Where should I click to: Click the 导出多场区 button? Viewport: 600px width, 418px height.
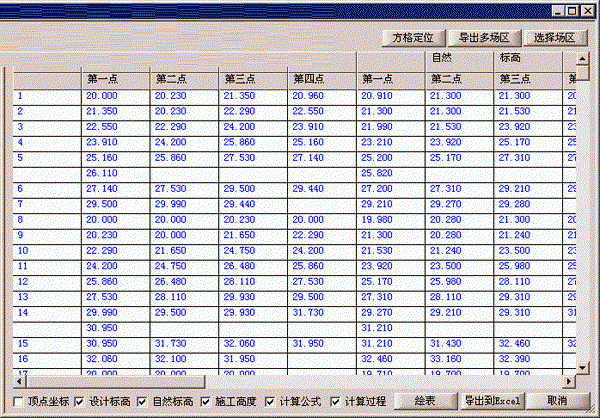[x=484, y=38]
